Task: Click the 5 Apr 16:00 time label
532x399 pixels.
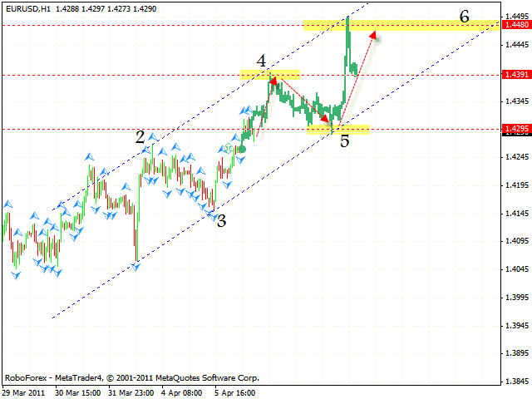Action: 235,392
